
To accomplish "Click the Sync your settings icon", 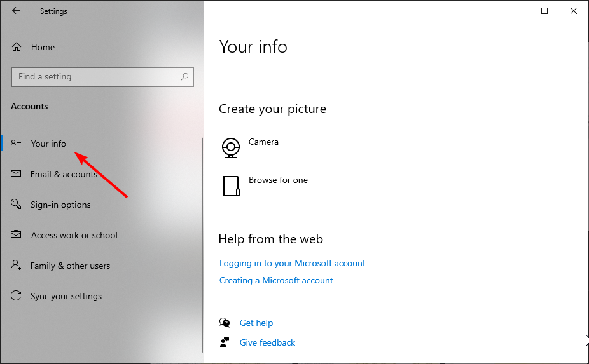I will pyautogui.click(x=17, y=296).
